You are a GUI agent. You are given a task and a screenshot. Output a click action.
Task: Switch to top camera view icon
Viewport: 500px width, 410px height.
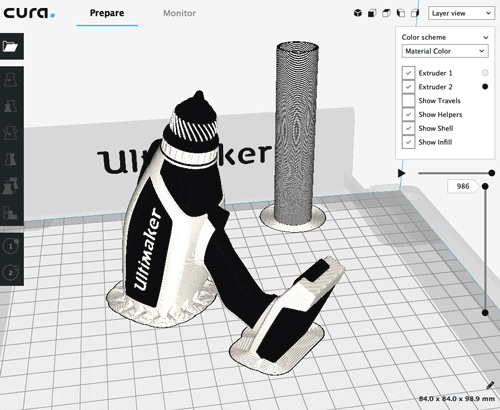click(386, 13)
